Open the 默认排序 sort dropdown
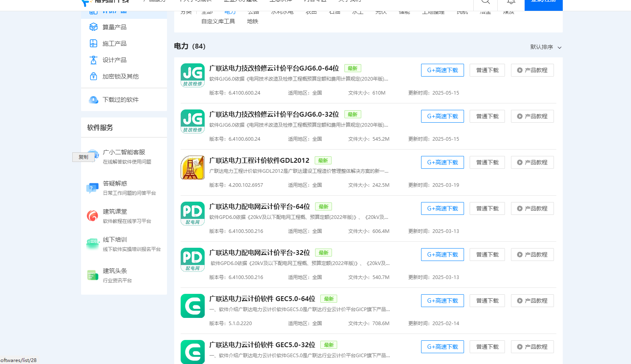 point(546,47)
